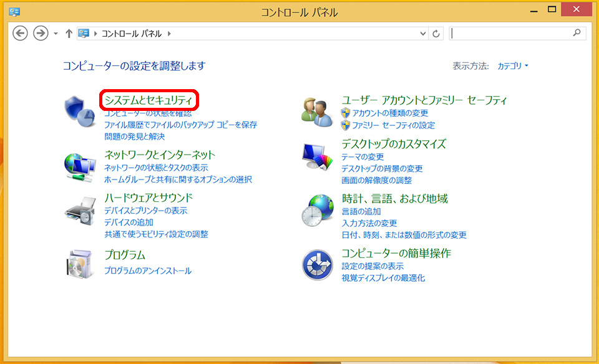
Task: Click the Ease of Access icon
Action: tap(318, 265)
